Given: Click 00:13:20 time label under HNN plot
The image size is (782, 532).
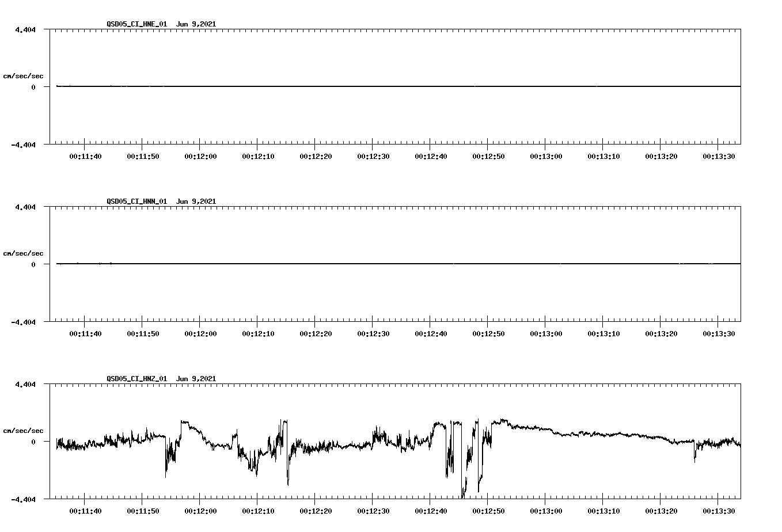Looking at the screenshot, I should click(661, 334).
